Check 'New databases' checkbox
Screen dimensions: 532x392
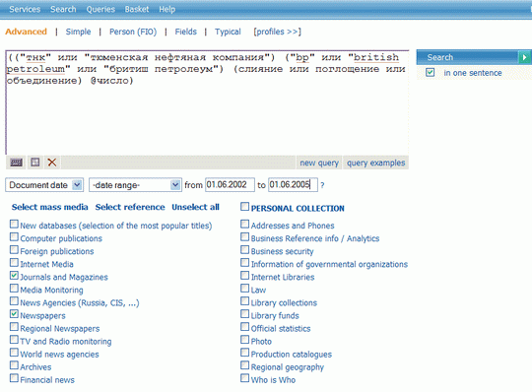coord(14,224)
